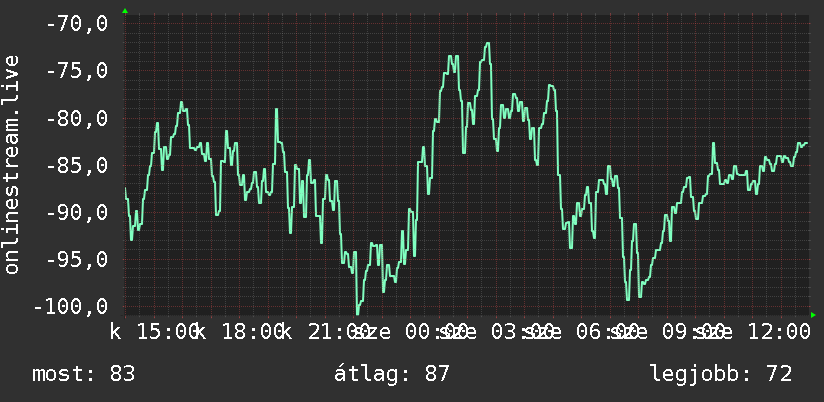Click the green arrow ending the X axis
Image resolution: width=824 pixels, height=402 pixels.
pos(813,315)
